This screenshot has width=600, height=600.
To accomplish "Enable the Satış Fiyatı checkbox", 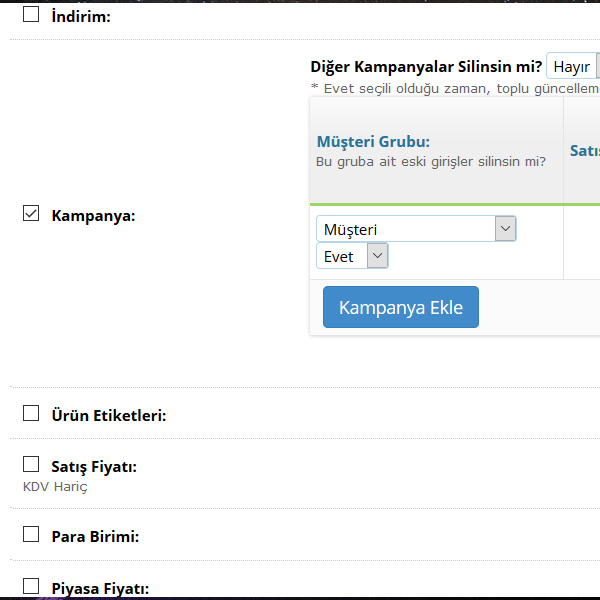I will [x=31, y=465].
